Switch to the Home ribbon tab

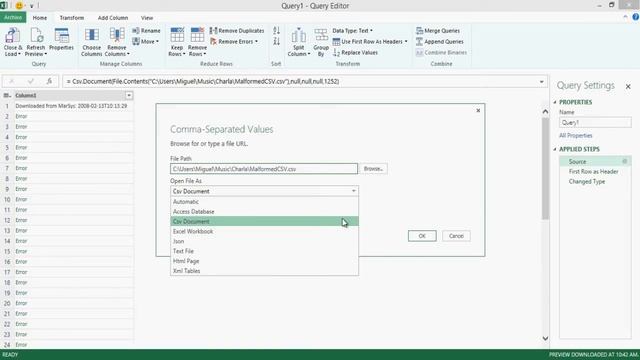pos(40,18)
